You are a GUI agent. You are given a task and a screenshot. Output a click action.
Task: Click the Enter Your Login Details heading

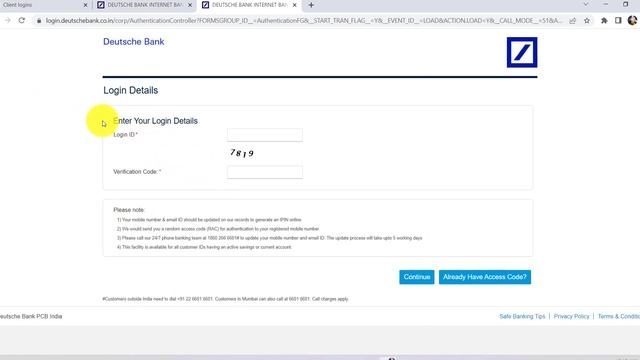point(155,121)
